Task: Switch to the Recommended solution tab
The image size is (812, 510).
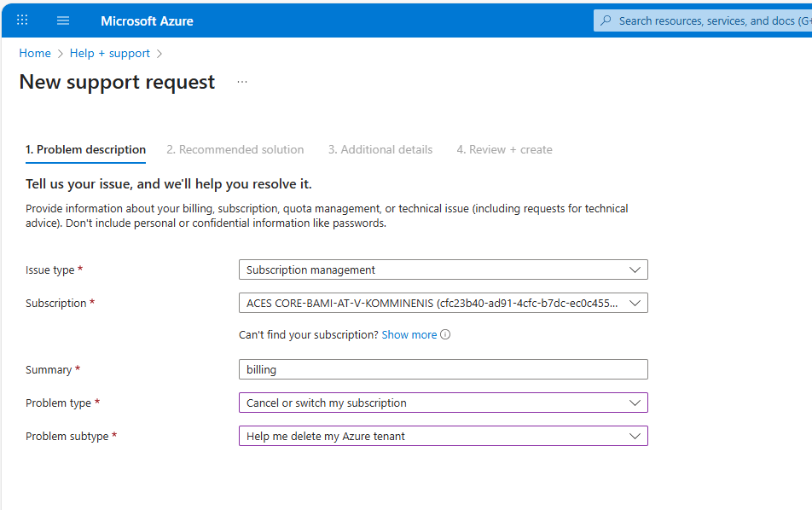Action: (x=235, y=149)
